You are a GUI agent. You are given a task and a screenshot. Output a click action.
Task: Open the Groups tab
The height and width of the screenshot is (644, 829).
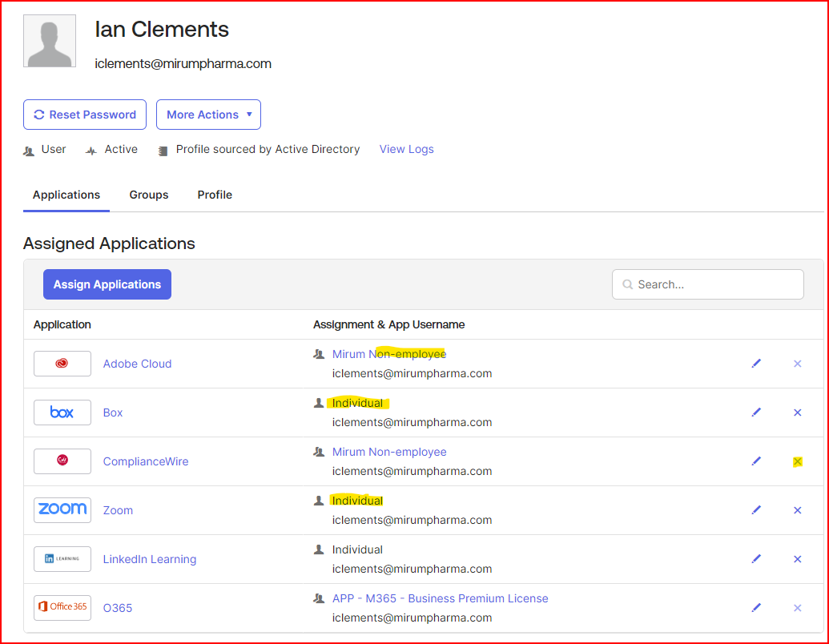click(x=148, y=195)
